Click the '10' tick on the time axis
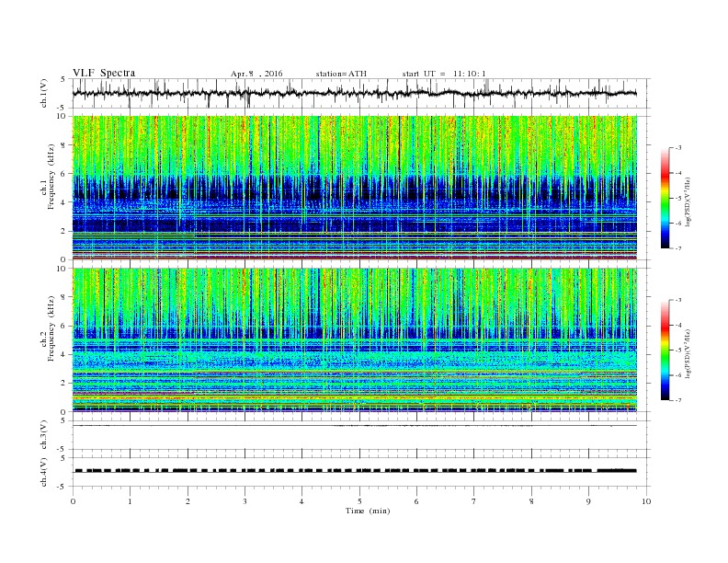 point(646,501)
